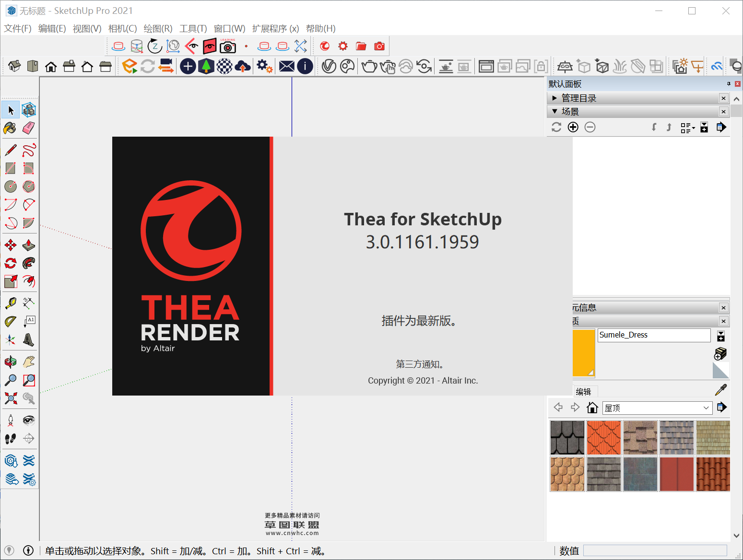Choose the Follow Me tool
Screen dimensions: 743x560
coord(29,263)
